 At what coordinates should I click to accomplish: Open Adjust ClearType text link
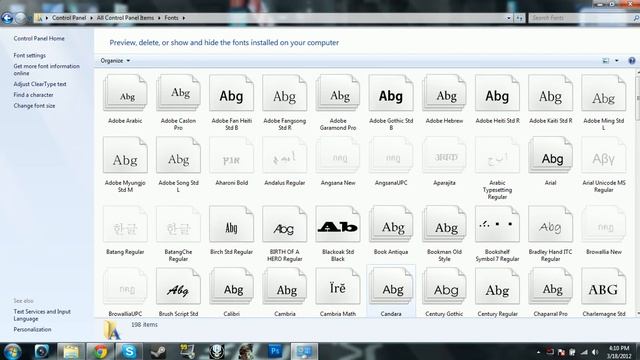[40, 84]
